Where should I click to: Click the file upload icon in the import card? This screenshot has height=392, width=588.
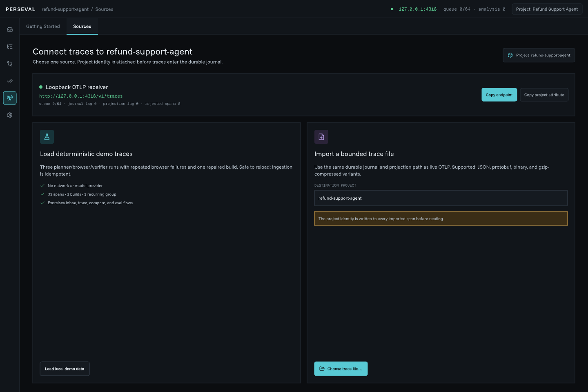tap(321, 137)
